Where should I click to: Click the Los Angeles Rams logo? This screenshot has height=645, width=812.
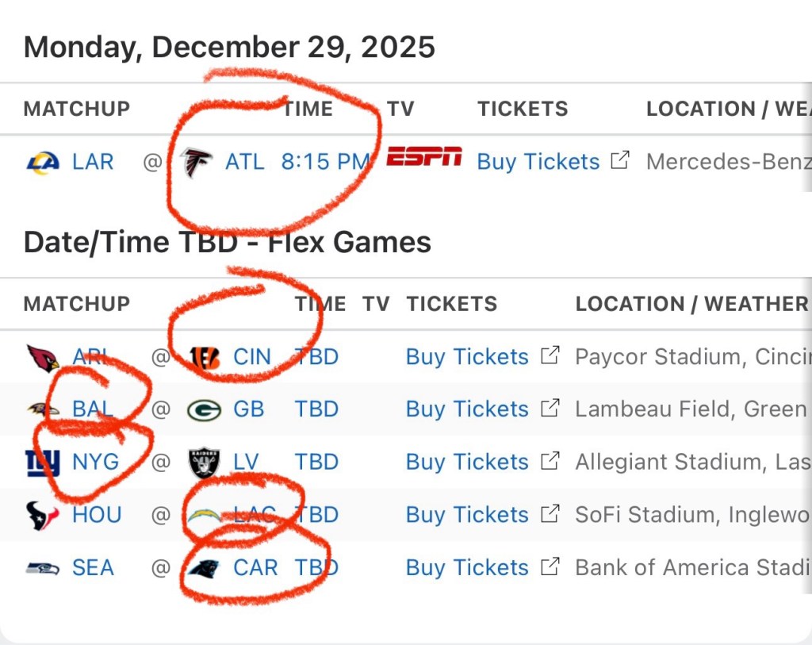click(41, 162)
